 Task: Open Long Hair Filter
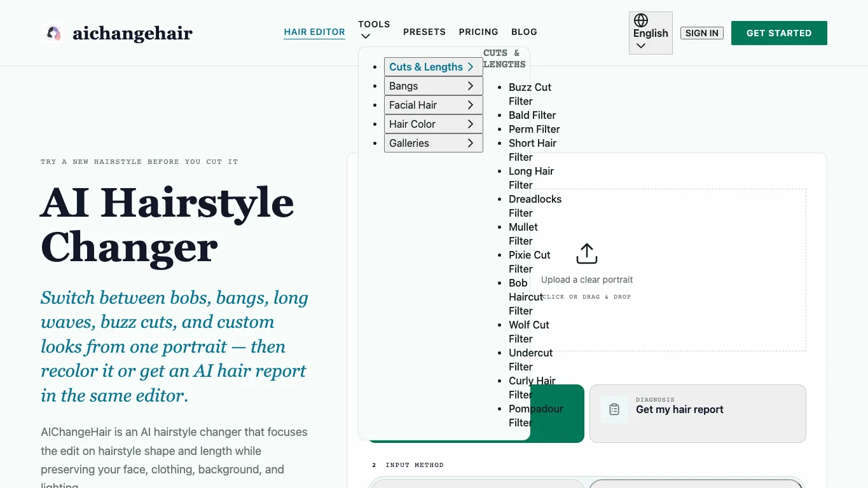tap(531, 178)
